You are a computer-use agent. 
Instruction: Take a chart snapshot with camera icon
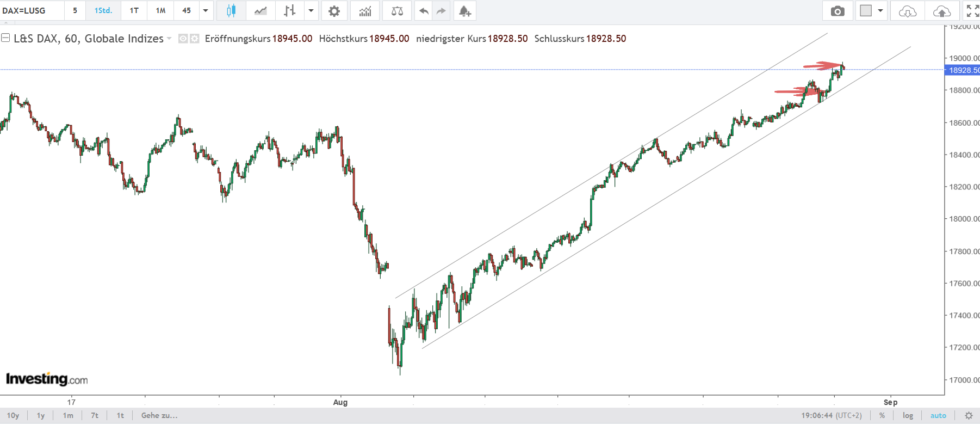point(838,10)
